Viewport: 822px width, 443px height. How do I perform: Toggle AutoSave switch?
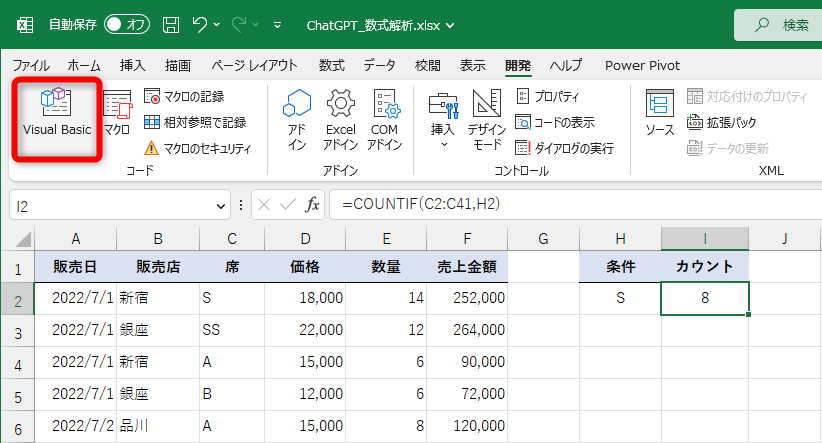(x=127, y=24)
